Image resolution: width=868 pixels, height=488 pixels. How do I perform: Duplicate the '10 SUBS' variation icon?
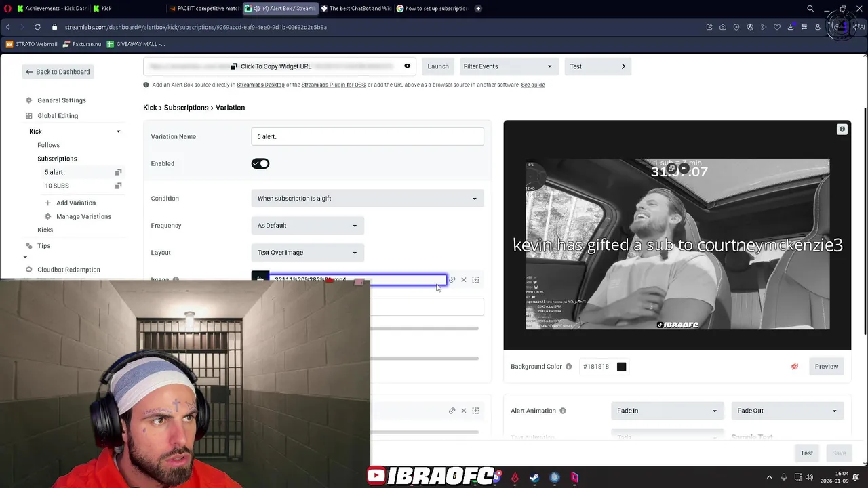tap(118, 186)
